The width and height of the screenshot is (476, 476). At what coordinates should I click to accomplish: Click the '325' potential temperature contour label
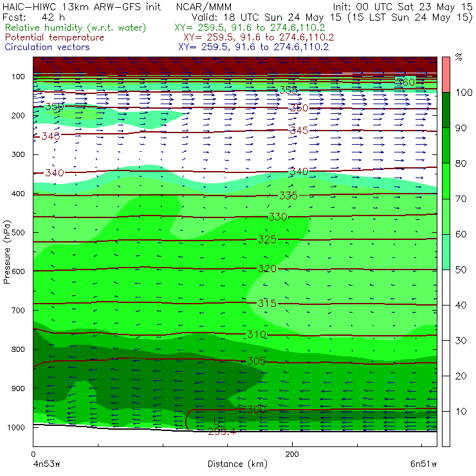pyautogui.click(x=267, y=239)
